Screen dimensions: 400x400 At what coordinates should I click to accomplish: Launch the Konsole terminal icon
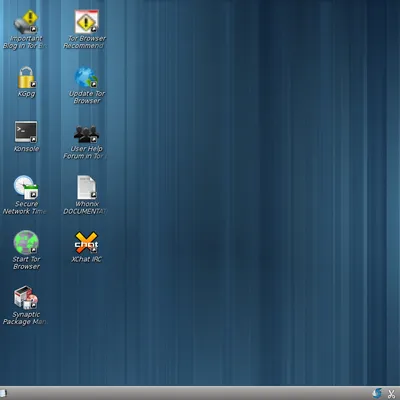pos(26,132)
